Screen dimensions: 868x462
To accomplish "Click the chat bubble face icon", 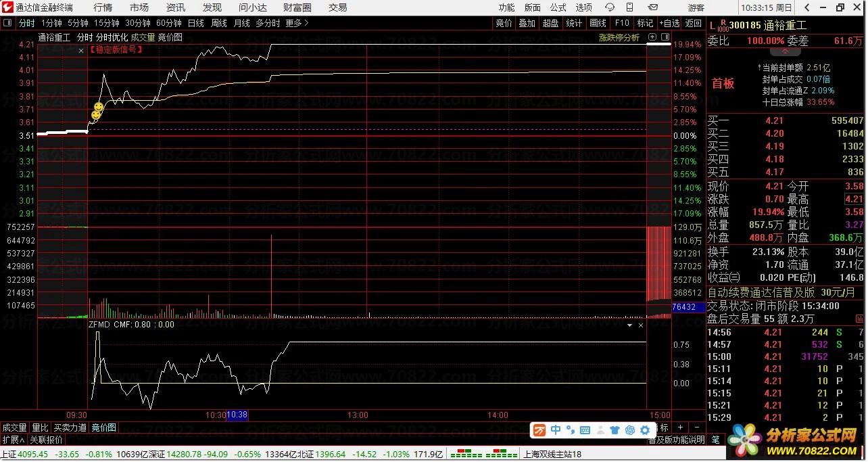I will point(610,7).
